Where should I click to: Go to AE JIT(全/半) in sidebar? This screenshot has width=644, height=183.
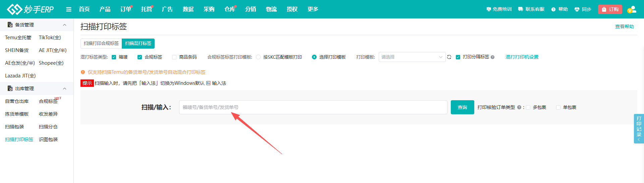point(53,50)
